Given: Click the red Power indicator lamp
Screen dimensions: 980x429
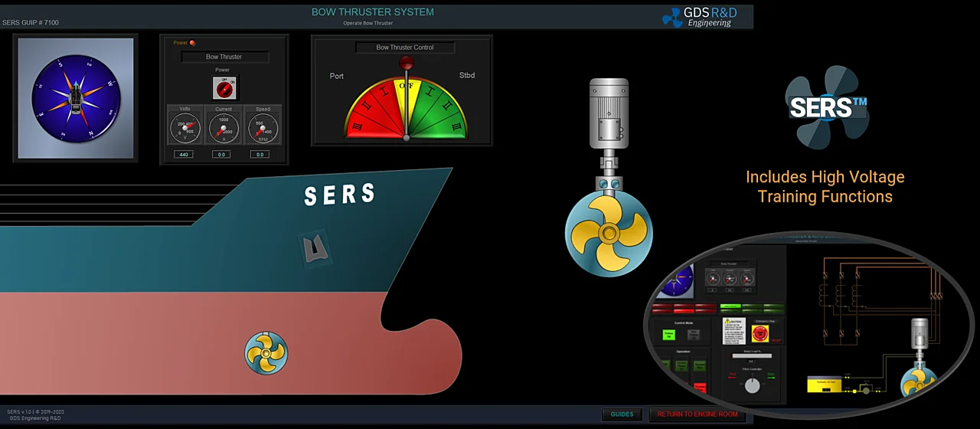Looking at the screenshot, I should (x=192, y=43).
